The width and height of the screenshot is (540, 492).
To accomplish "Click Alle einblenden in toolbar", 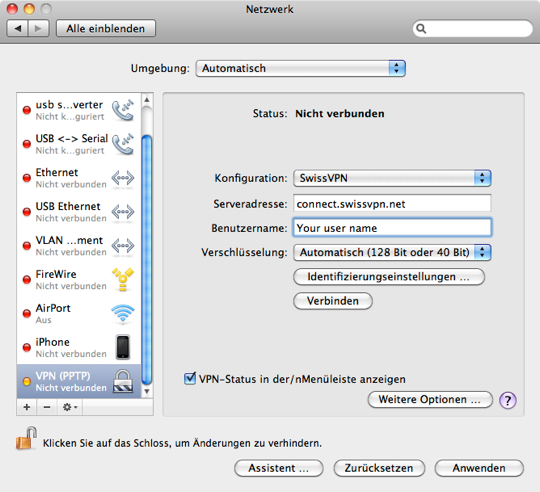I will (106, 29).
